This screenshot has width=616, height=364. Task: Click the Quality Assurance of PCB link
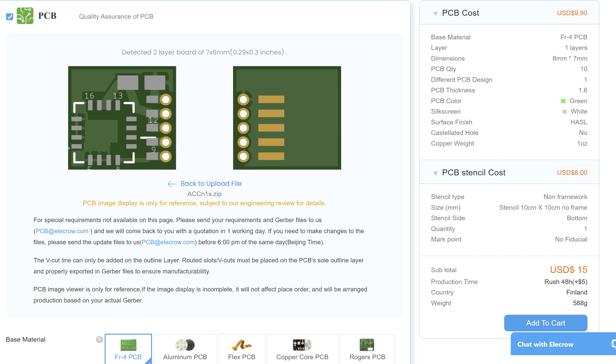(116, 16)
